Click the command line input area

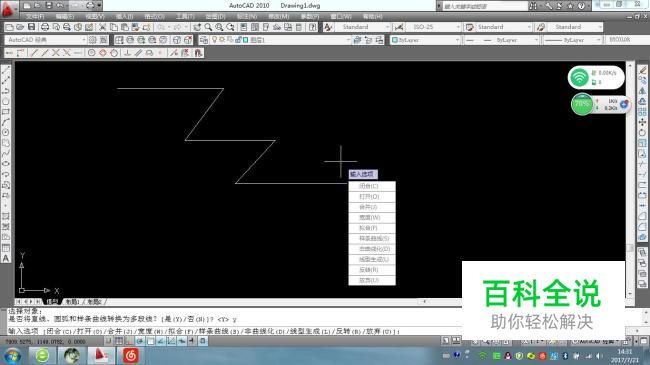tap(234, 331)
